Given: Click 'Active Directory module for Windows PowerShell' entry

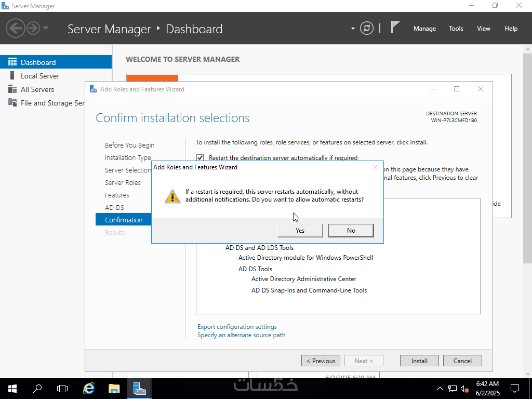Looking at the screenshot, I should pyautogui.click(x=305, y=258).
